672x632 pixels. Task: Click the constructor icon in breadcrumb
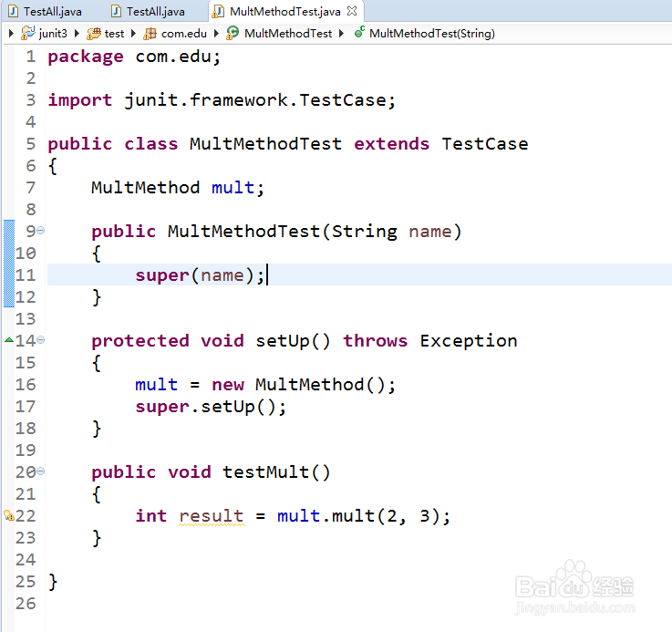click(359, 32)
